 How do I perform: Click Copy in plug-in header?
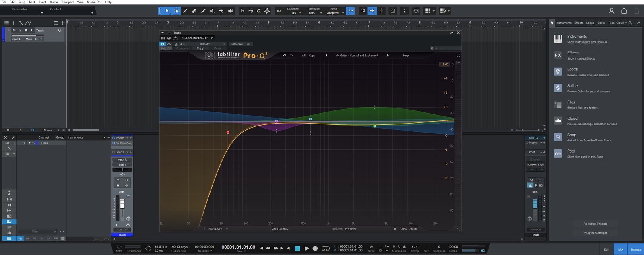pos(200,48)
